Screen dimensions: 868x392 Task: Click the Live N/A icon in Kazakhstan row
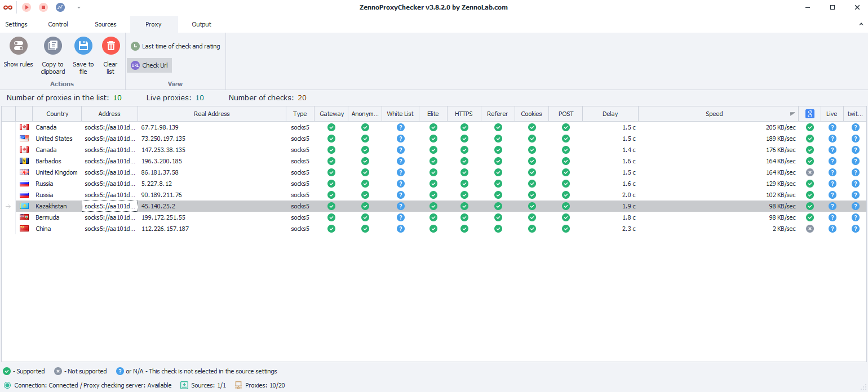point(832,206)
